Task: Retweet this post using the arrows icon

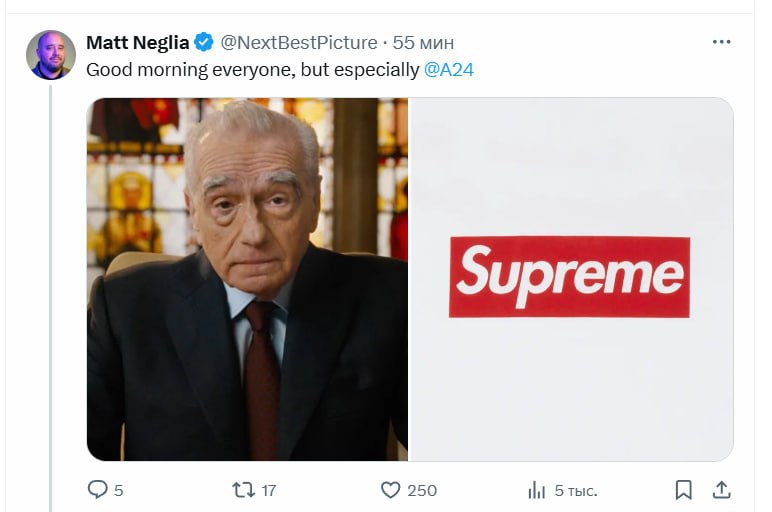Action: pos(243,490)
